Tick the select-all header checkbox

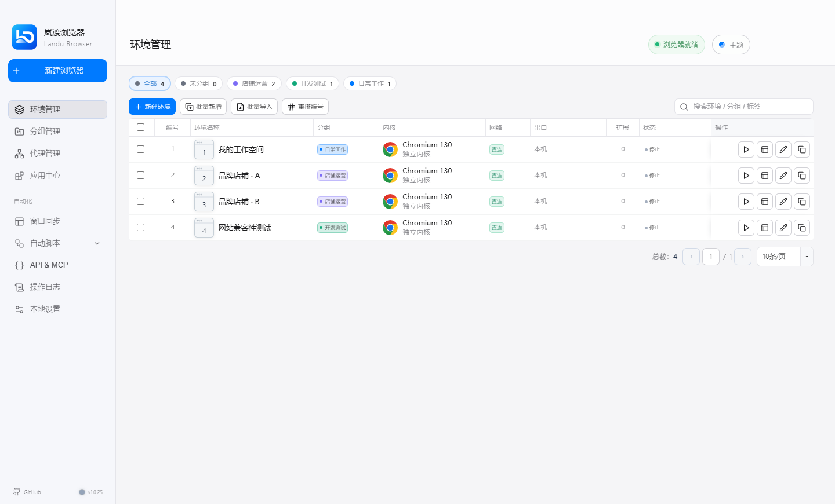tap(140, 127)
